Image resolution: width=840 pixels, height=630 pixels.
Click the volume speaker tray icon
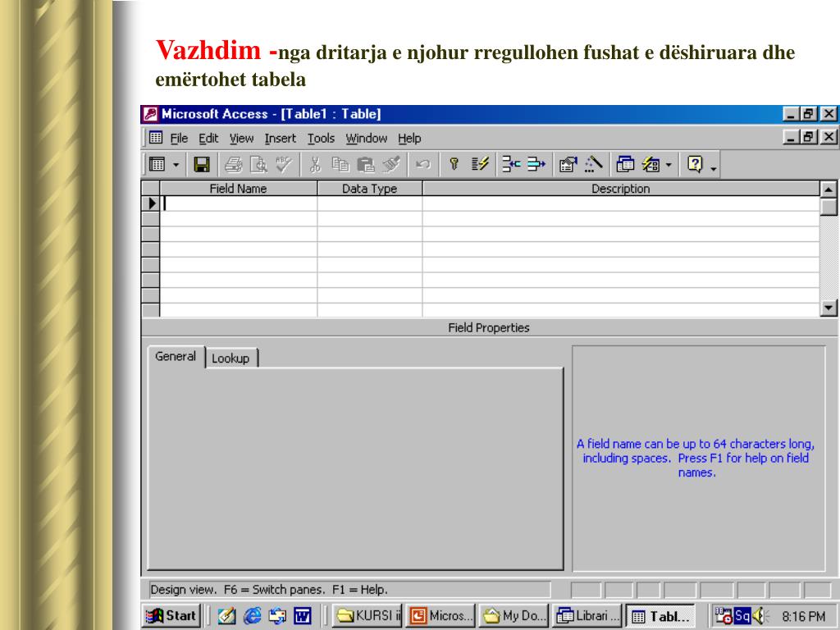click(759, 615)
